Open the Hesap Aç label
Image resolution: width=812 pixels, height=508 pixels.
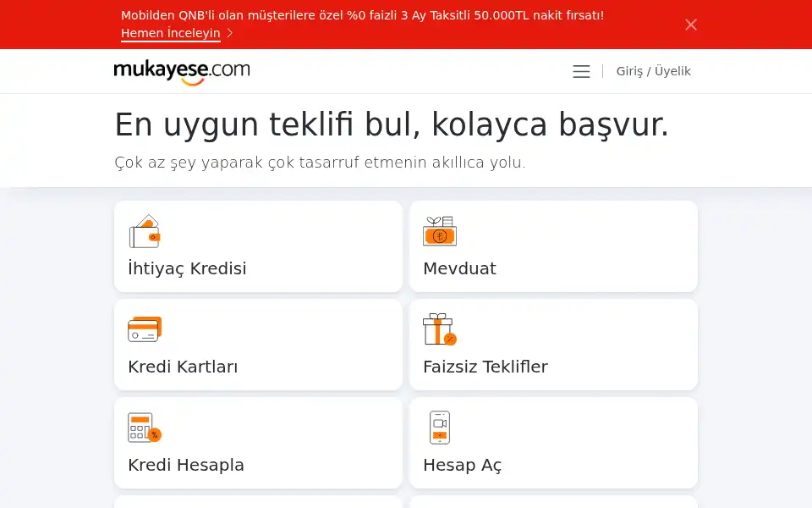tap(463, 465)
